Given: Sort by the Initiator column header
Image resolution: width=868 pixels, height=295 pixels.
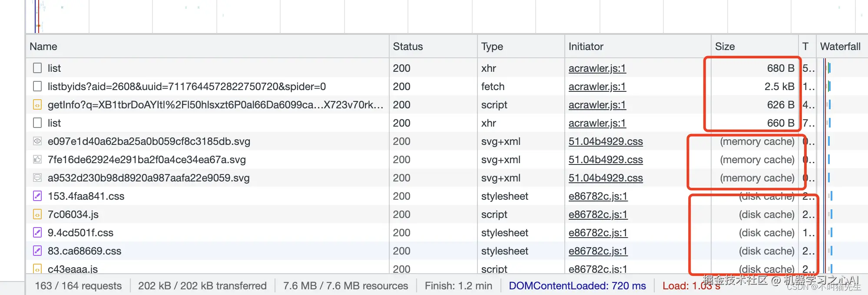Looking at the screenshot, I should [586, 47].
